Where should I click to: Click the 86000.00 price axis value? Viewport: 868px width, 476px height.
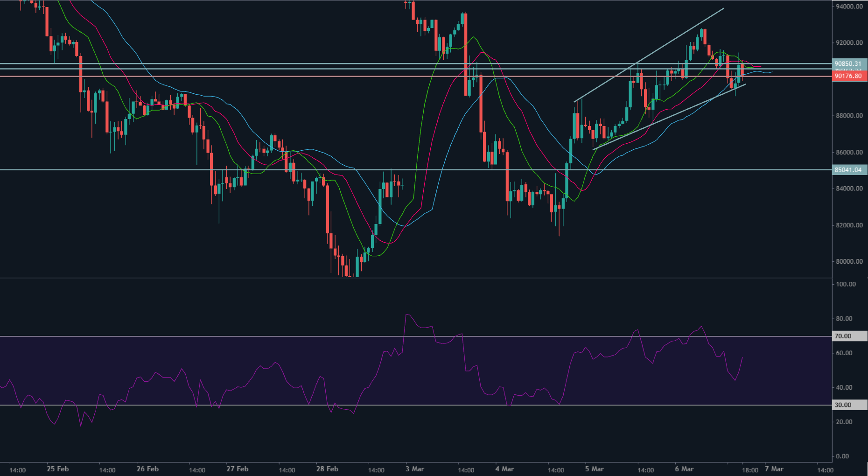tap(849, 152)
